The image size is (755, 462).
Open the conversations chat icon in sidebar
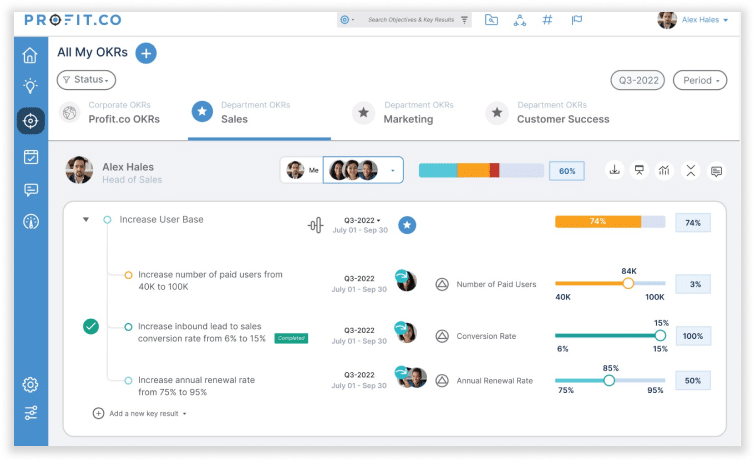(31, 190)
